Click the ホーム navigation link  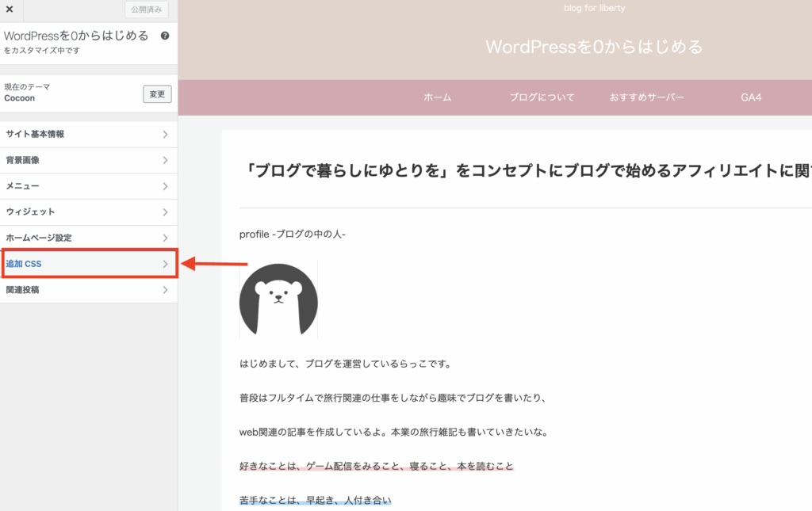point(438,97)
